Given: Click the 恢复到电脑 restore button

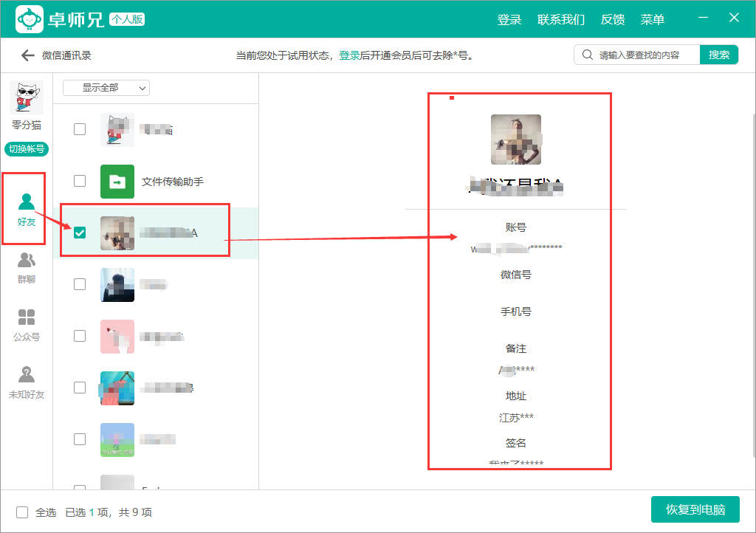Looking at the screenshot, I should click(x=695, y=509).
